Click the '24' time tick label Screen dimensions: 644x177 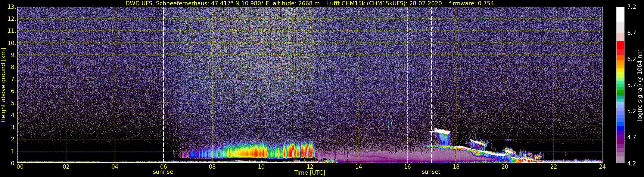click(602, 167)
